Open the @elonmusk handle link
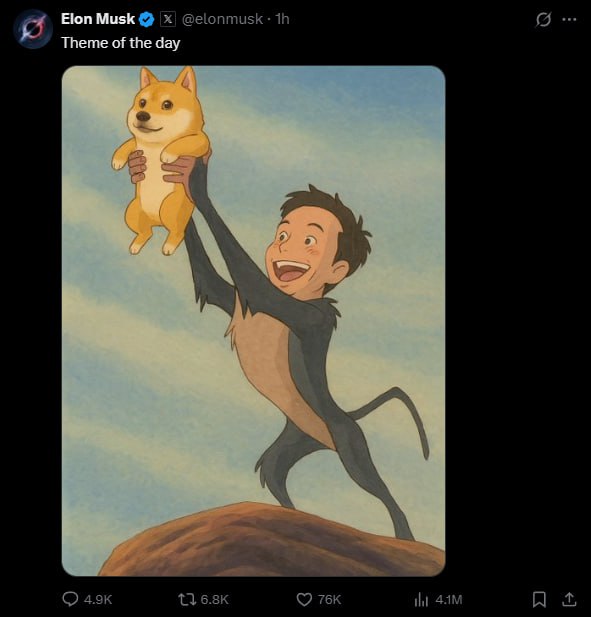This screenshot has width=591, height=617. [x=222, y=19]
